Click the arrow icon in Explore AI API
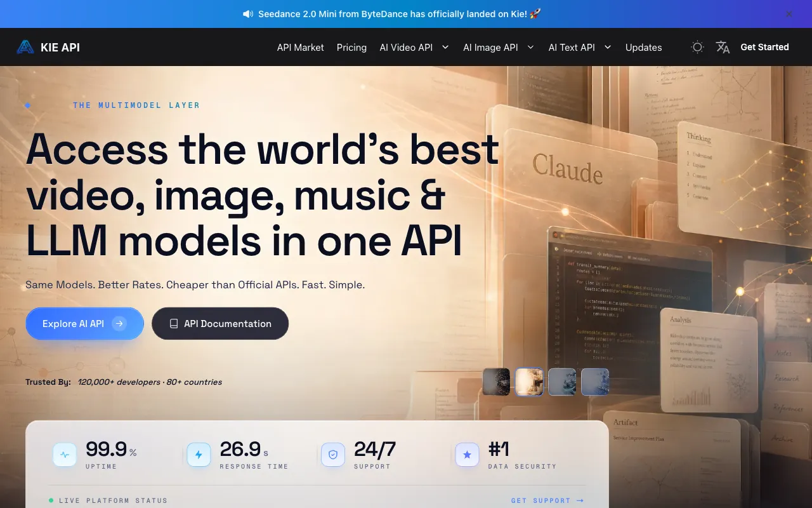812x508 pixels. 119,324
